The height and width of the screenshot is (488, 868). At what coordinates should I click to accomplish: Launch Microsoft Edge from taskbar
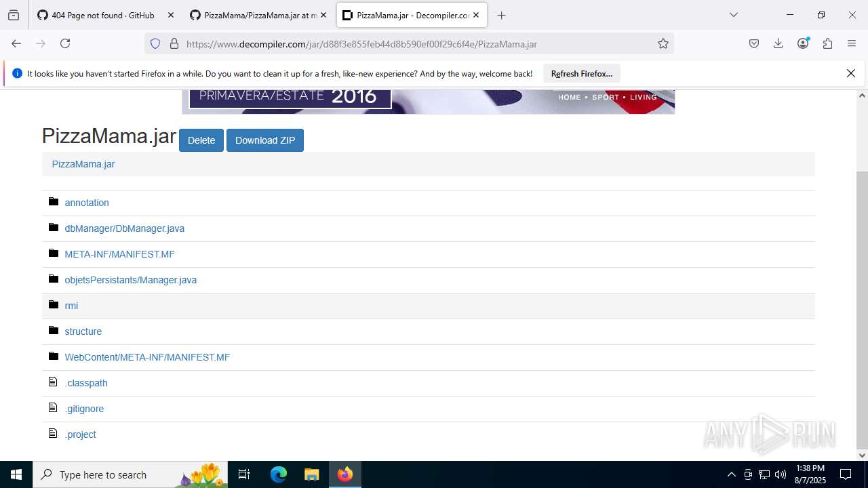(x=279, y=474)
